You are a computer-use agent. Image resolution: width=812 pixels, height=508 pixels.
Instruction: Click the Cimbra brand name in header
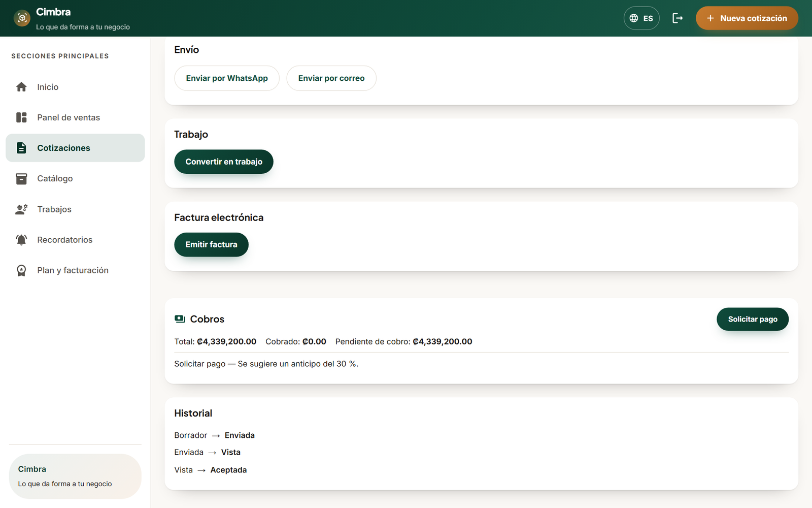point(53,12)
